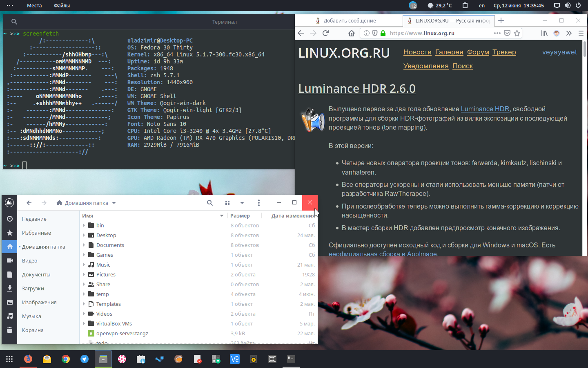Screen dimensions: 588x368
Task: Open the Luminance HDR 2.6.0 heading link
Action: tap(357, 88)
